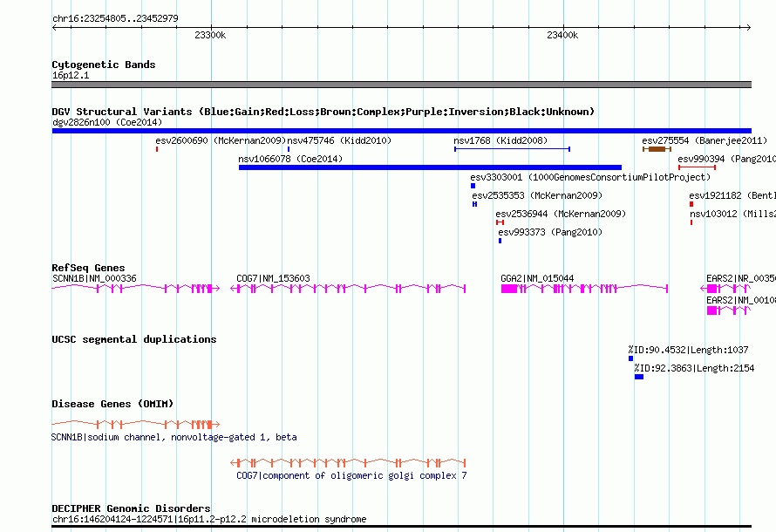Select the red esv990394 loss variant line
This screenshot has width=776, height=532.
coord(697,167)
